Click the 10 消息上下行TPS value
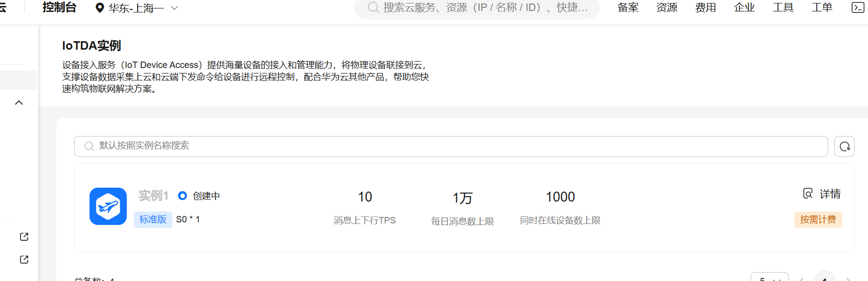Image resolution: width=868 pixels, height=281 pixels. [365, 197]
